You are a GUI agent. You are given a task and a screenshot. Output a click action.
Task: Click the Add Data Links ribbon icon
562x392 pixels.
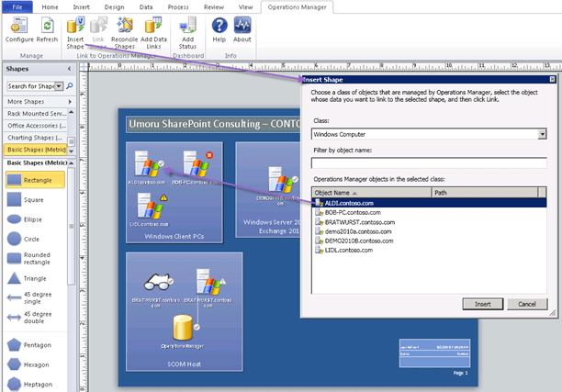click(x=153, y=25)
